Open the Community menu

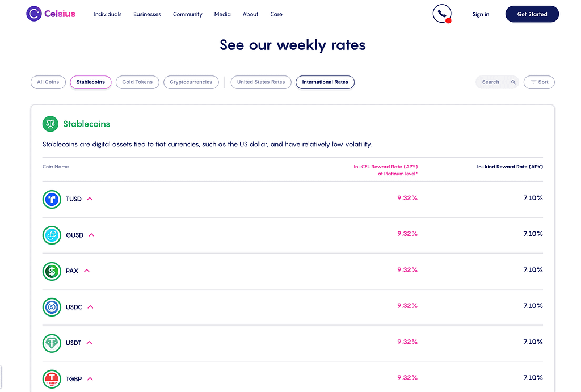pos(187,14)
